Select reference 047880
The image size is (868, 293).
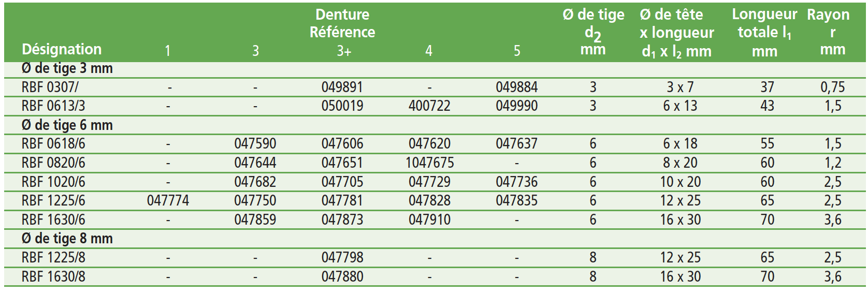point(342,277)
